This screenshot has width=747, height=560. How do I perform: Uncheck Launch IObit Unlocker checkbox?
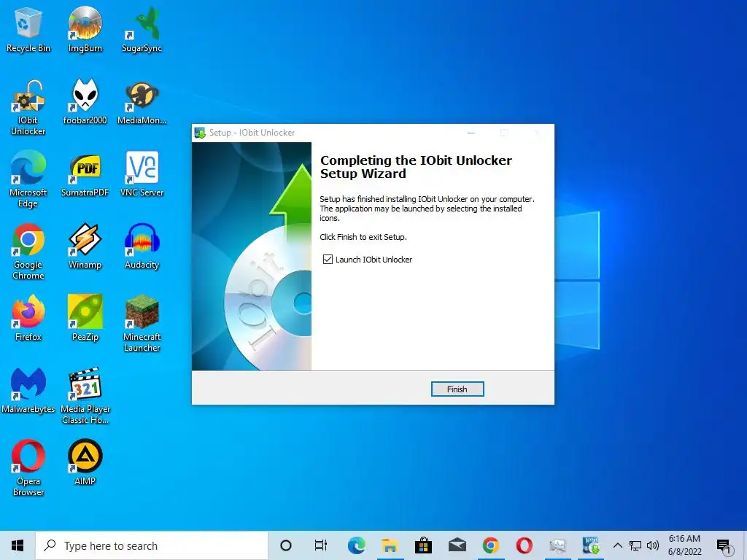pos(328,259)
